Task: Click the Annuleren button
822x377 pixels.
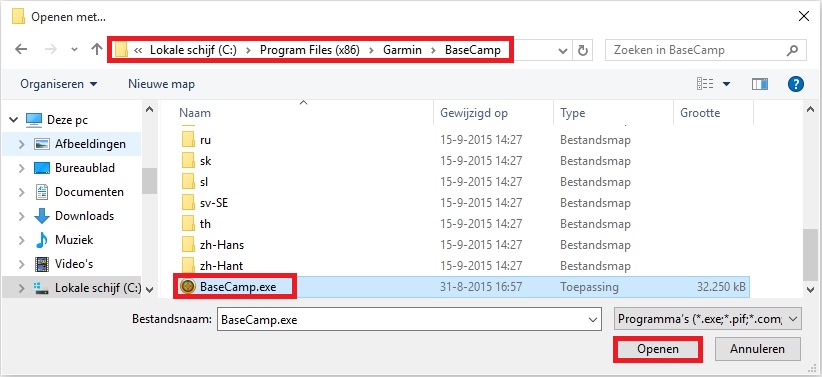Action: click(x=758, y=349)
